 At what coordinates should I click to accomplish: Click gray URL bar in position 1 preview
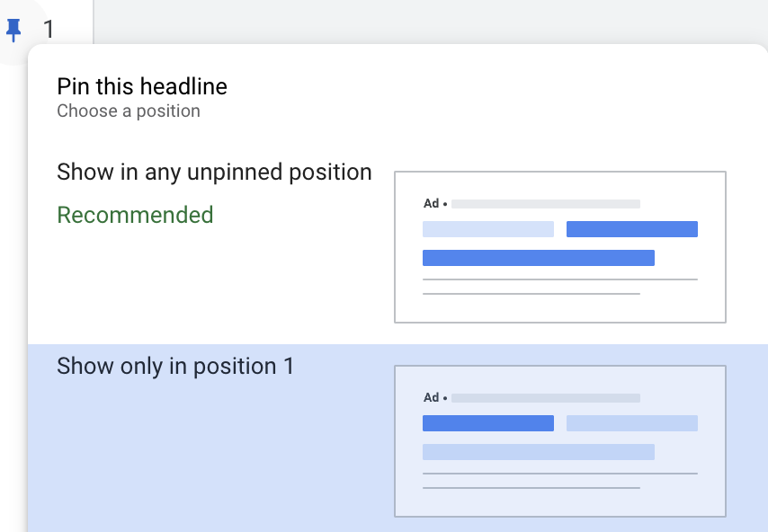click(546, 398)
